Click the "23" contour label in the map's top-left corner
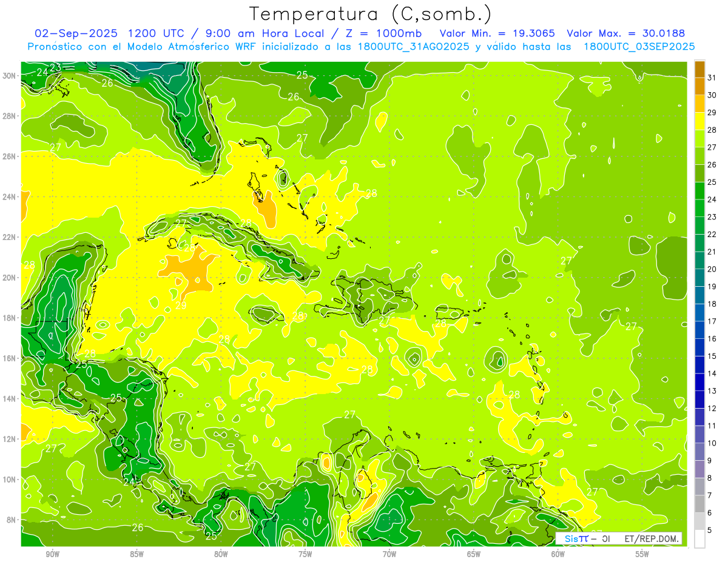728x562 pixels. pos(55,67)
